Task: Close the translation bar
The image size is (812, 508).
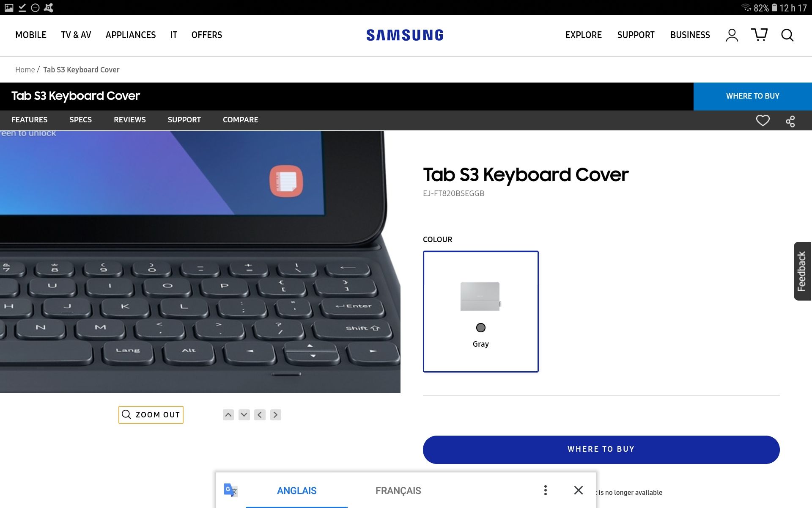Action: (x=579, y=490)
